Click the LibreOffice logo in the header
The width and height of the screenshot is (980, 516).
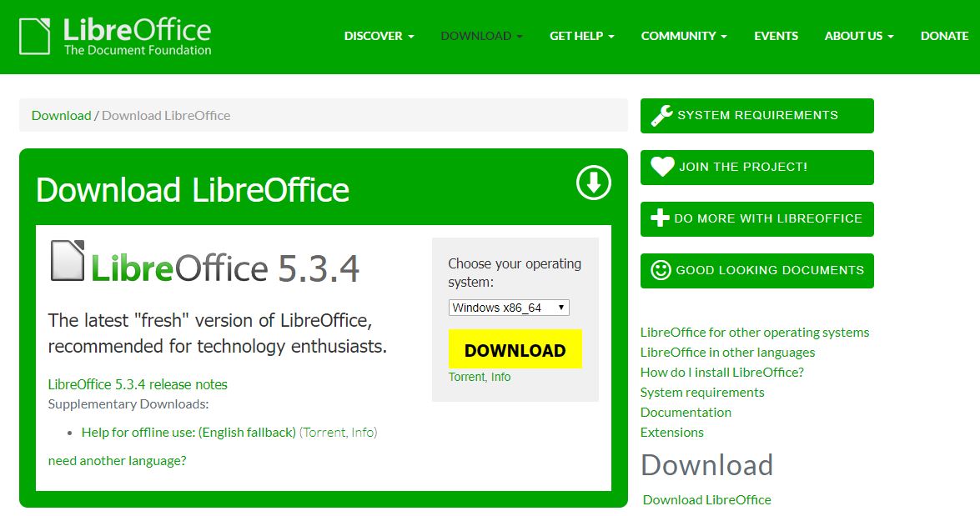coord(115,36)
